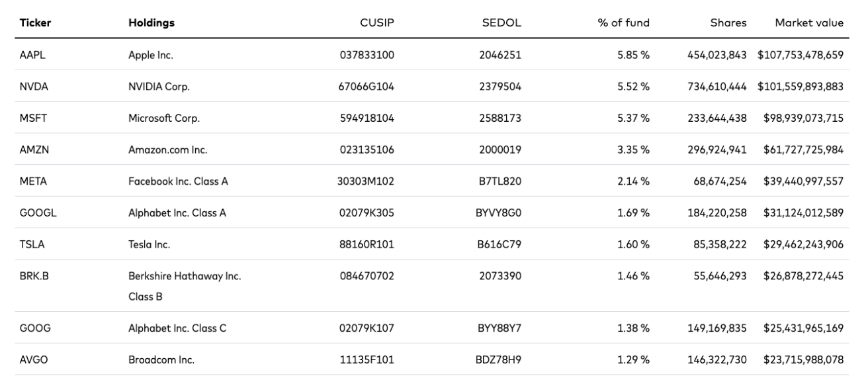Sort by the Shares column header

tap(728, 23)
